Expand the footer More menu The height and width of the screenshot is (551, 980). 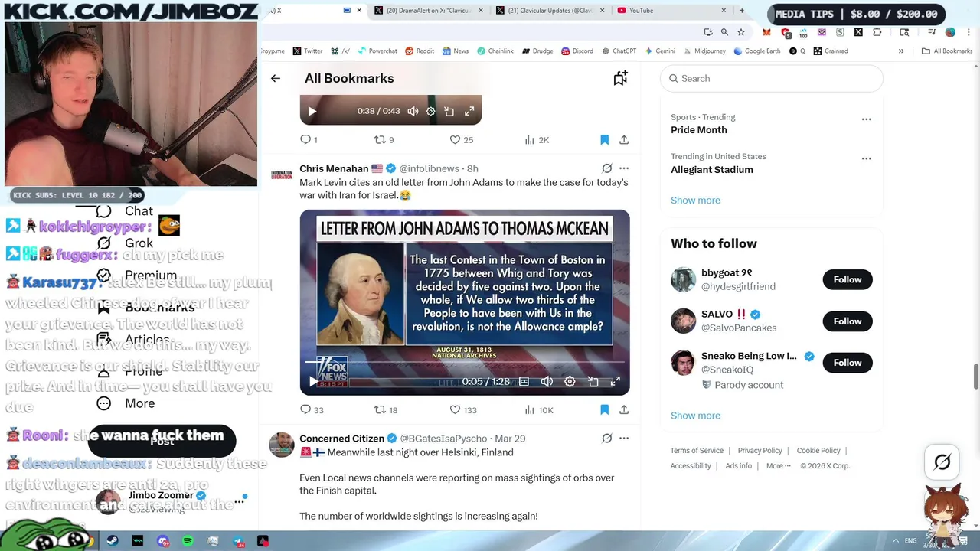point(779,466)
